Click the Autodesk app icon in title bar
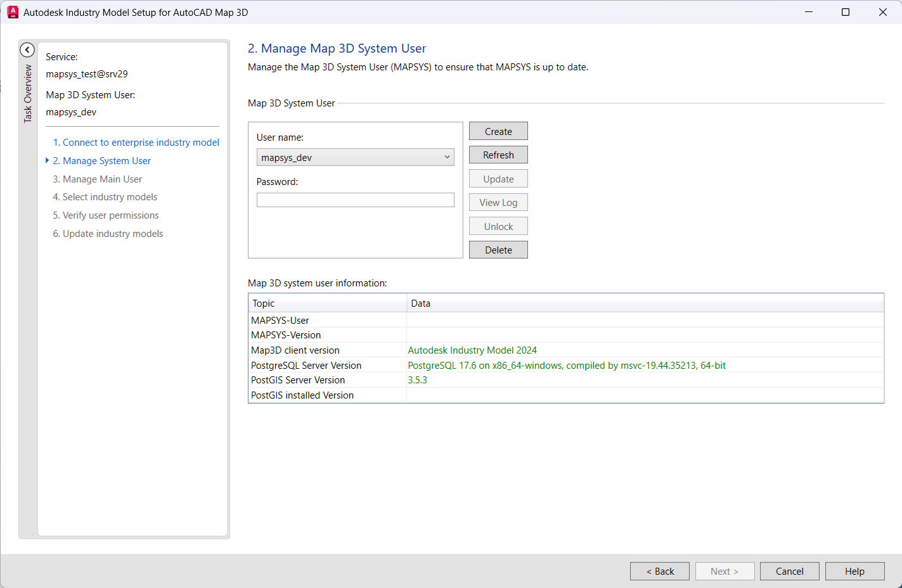The width and height of the screenshot is (902, 588). coord(13,12)
